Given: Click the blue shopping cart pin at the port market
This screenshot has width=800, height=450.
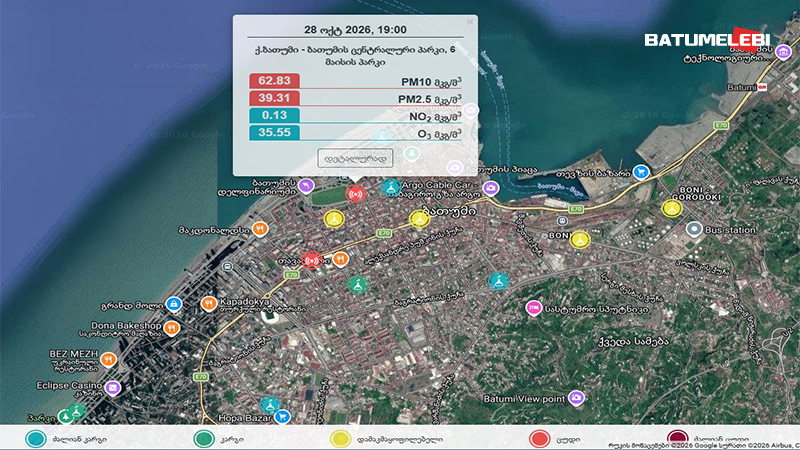Looking at the screenshot, I should pyautogui.click(x=641, y=172).
